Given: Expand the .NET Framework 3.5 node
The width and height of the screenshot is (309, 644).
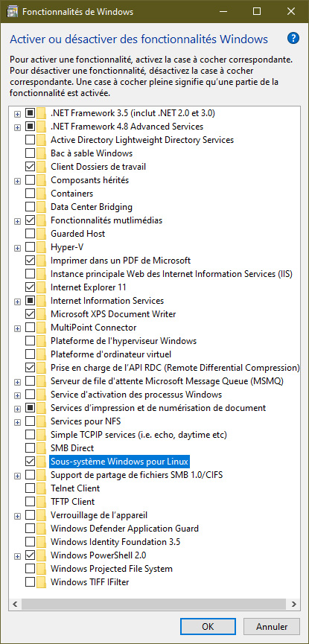Looking at the screenshot, I should 17,113.
